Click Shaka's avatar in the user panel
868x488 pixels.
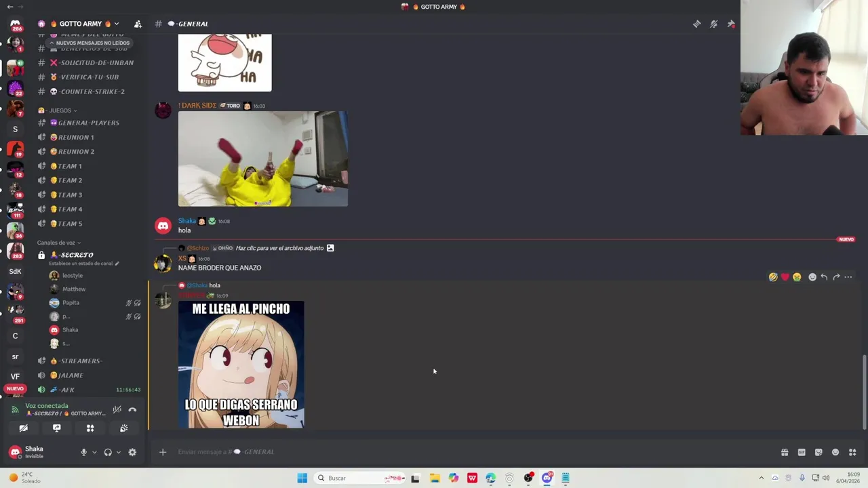(15, 452)
